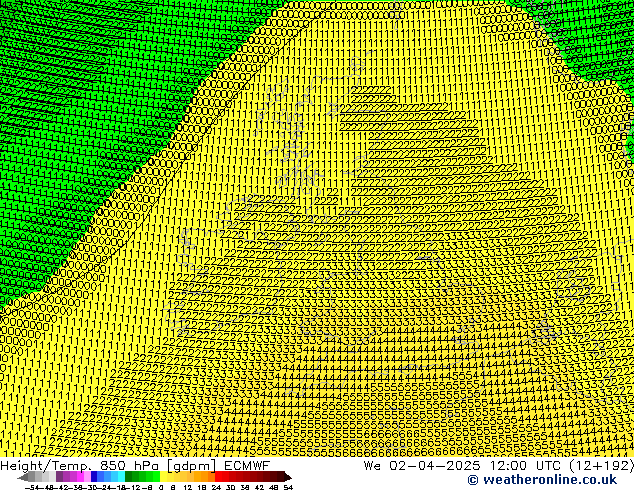Click the '24' label on the legend scale
This screenshot has width=634, height=490.
click(x=216, y=487)
